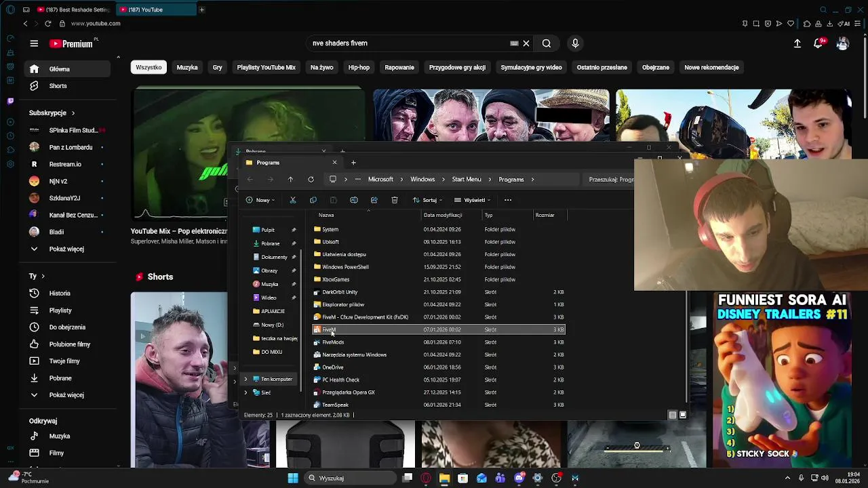Select Pulpit in Explorer navigation pane
Image resolution: width=868 pixels, height=488 pixels.
point(268,230)
